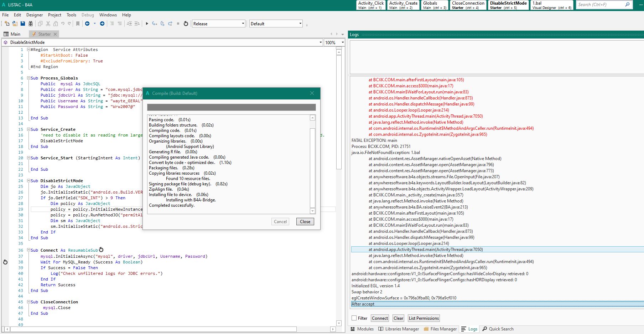Screen dimensions: 644x334
Task: Enable the Filter checkbox in Logs
Action: [354, 318]
